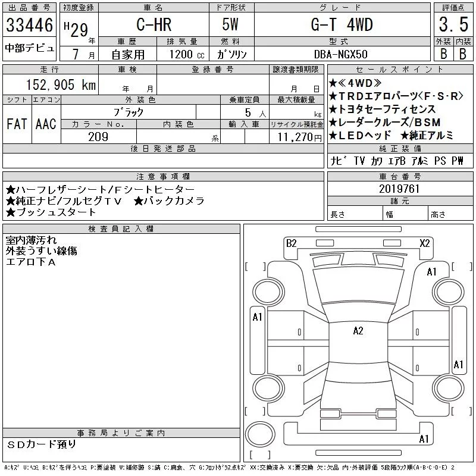Select the 登録番号 header

[x=212, y=70]
